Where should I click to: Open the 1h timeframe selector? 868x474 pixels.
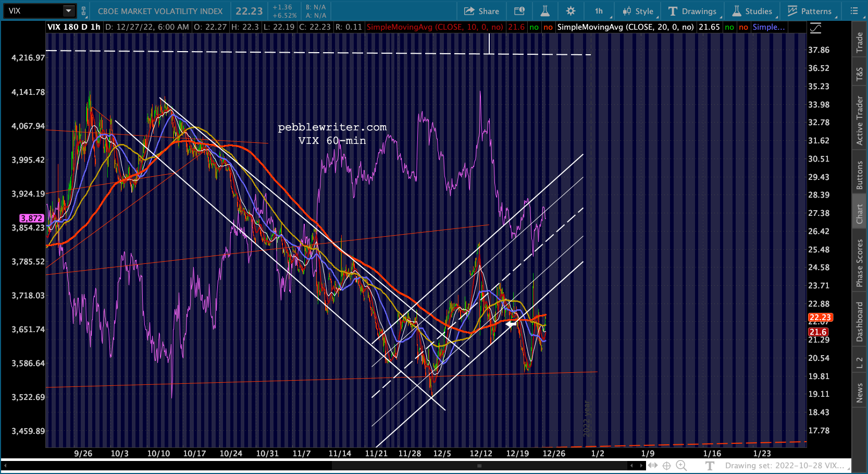click(599, 11)
